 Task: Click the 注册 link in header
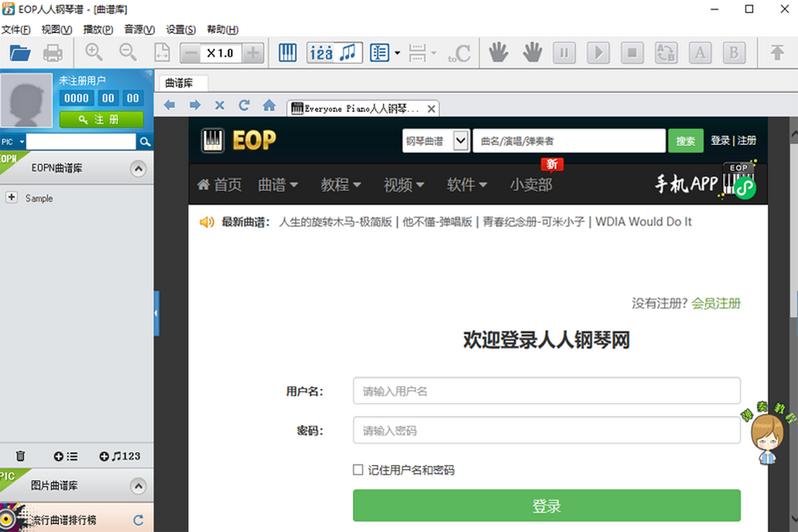(x=747, y=140)
